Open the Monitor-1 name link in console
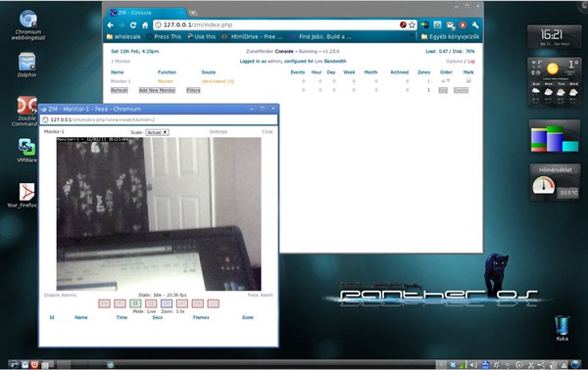 click(x=121, y=81)
